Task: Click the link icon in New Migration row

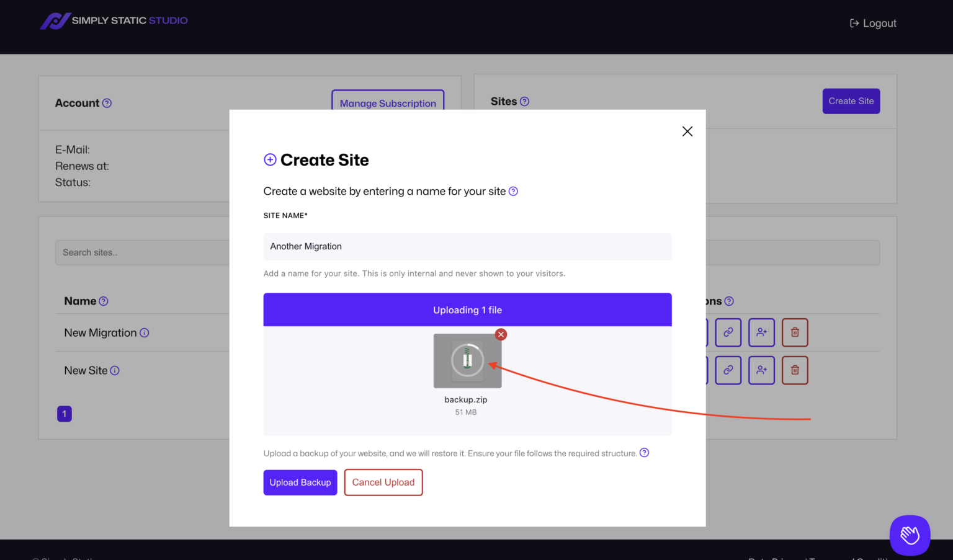Action: pos(728,332)
